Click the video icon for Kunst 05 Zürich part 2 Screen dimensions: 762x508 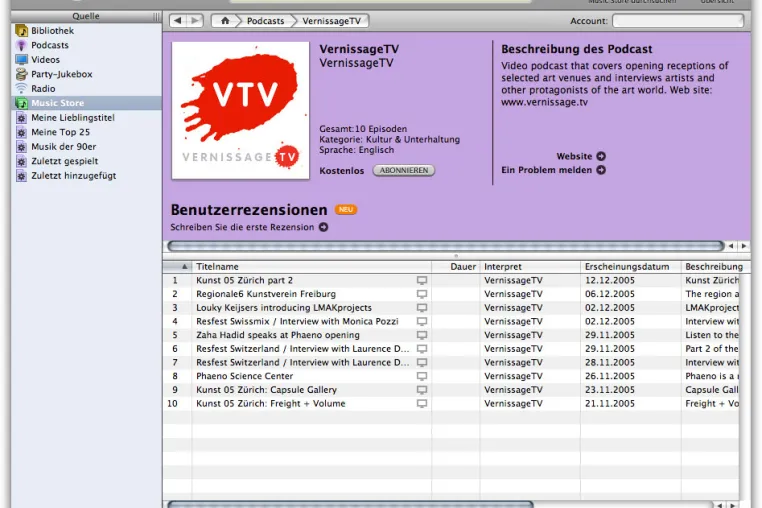point(422,280)
